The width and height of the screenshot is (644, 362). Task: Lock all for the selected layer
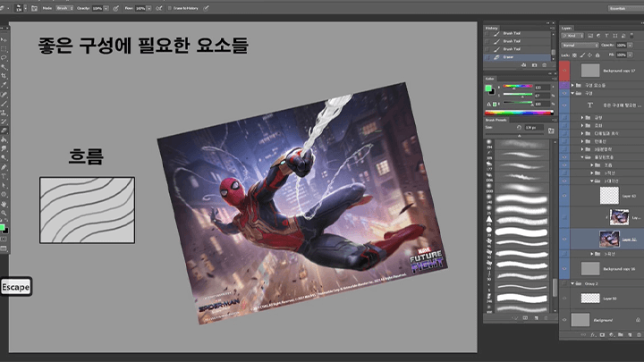click(x=597, y=55)
